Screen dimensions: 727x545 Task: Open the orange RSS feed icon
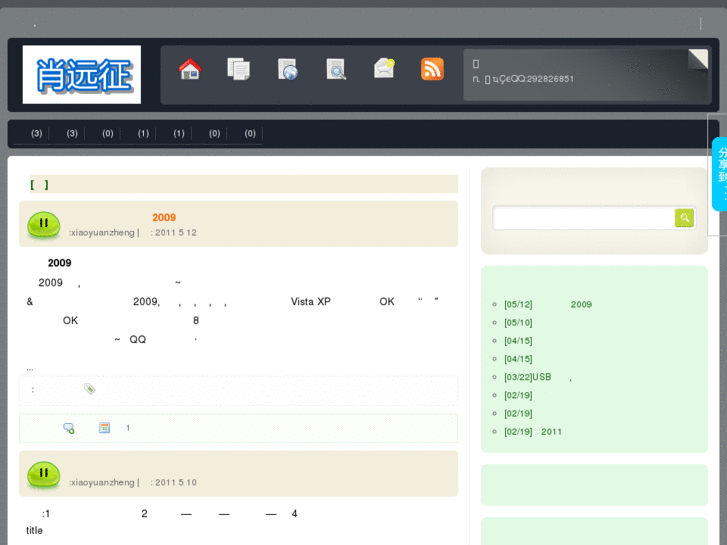point(432,69)
